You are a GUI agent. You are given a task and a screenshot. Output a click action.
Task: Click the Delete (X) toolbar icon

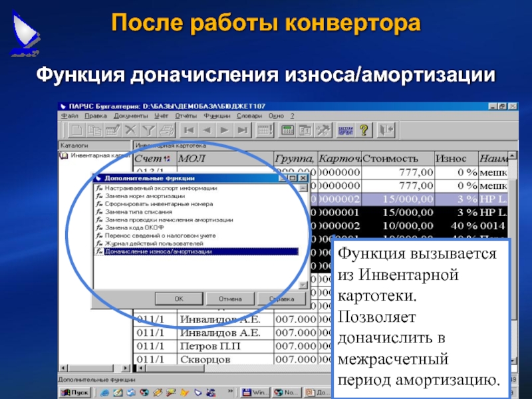(130, 130)
